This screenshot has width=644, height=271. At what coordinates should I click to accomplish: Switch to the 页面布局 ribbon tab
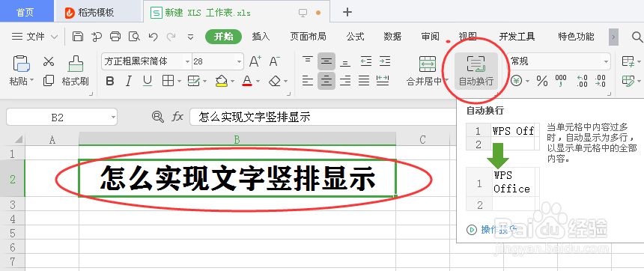point(308,37)
